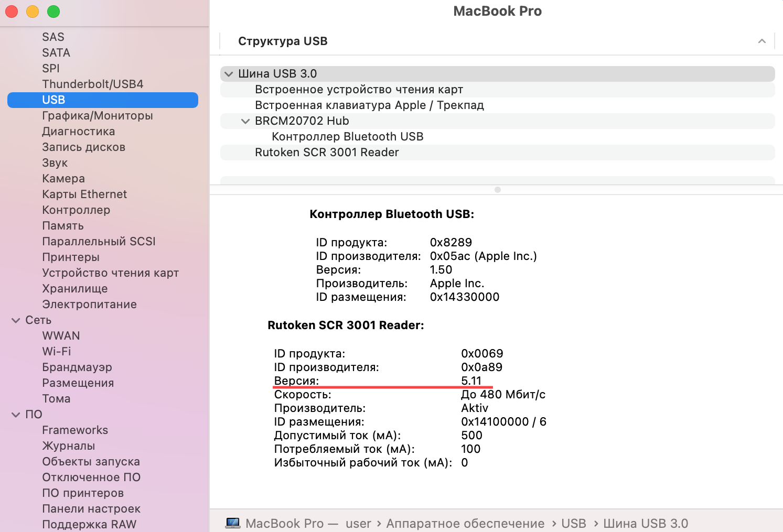Click the ID продукта value 0x8289
This screenshot has height=532, width=783.
[x=451, y=242]
